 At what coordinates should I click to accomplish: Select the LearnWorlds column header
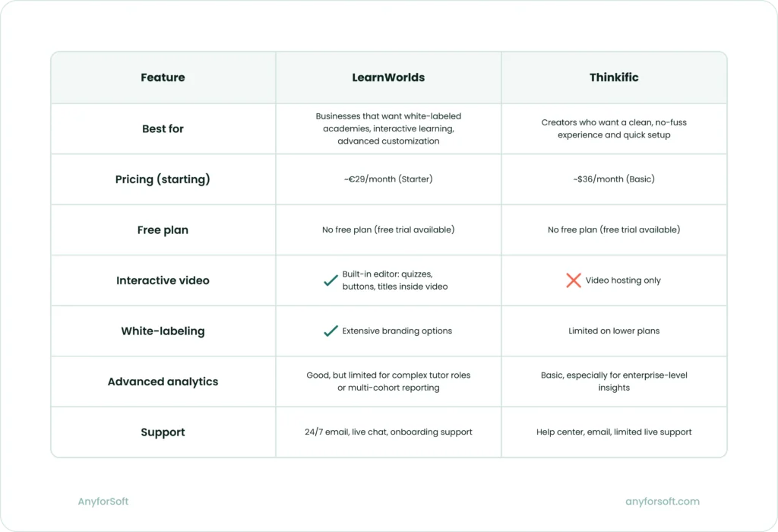pos(388,78)
